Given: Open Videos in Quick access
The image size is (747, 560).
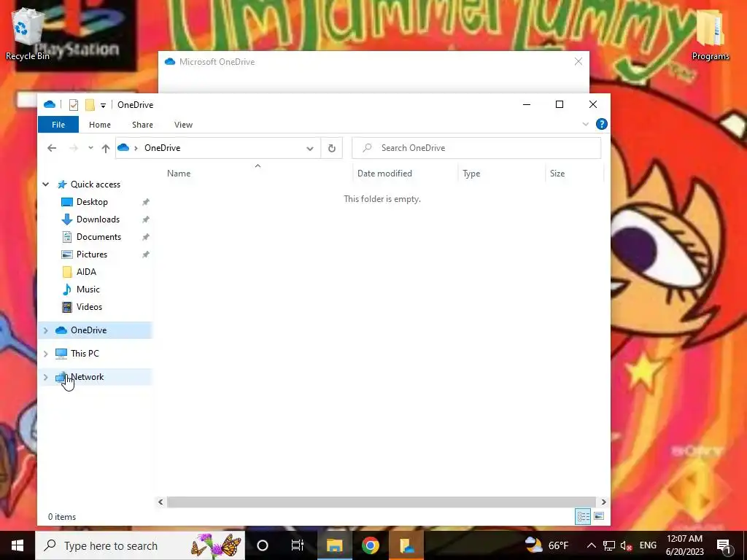Looking at the screenshot, I should pyautogui.click(x=89, y=307).
